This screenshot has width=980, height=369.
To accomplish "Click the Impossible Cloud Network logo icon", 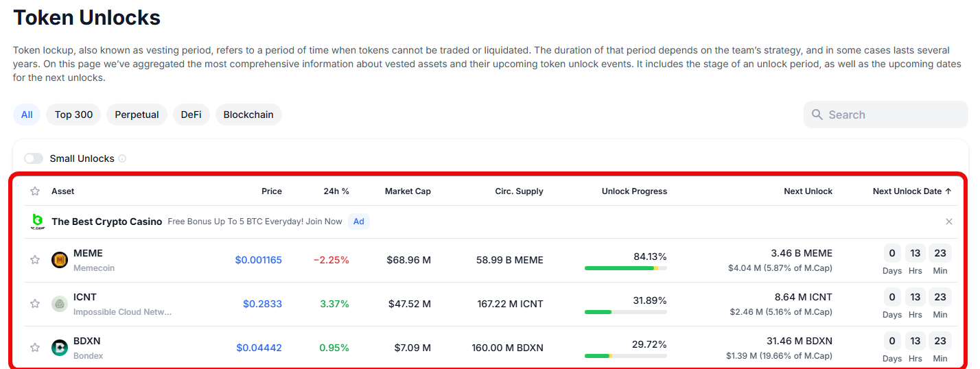I will coord(60,304).
